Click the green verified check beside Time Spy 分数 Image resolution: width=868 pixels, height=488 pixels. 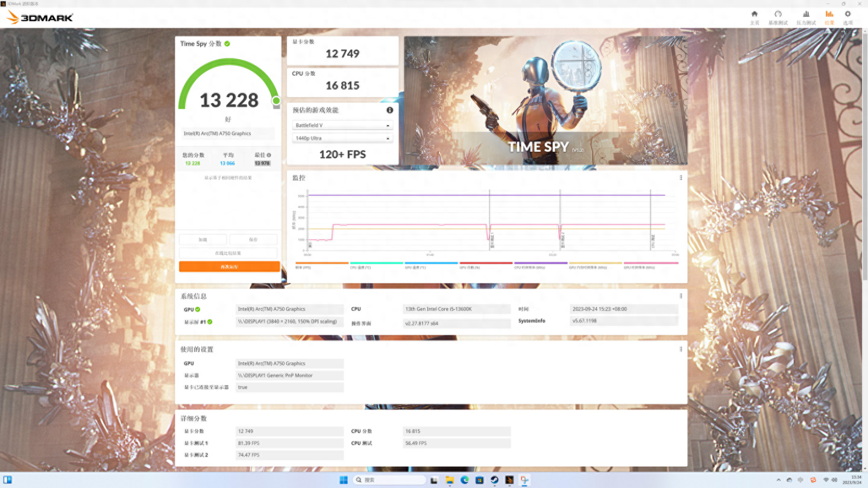coord(227,43)
